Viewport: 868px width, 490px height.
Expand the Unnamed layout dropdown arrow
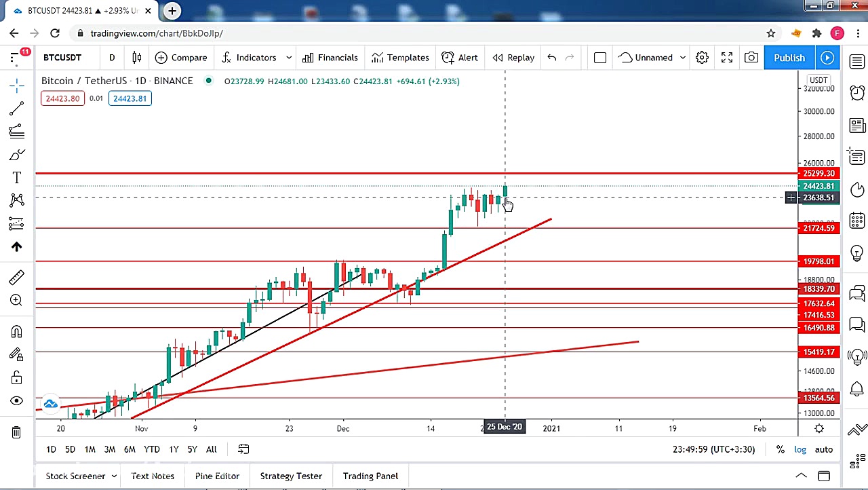(683, 58)
